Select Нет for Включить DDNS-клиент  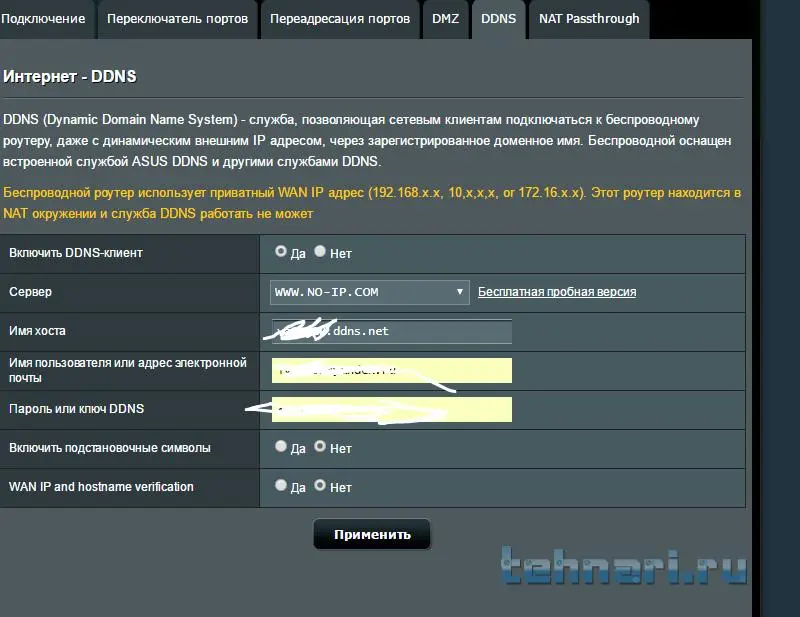pos(320,251)
